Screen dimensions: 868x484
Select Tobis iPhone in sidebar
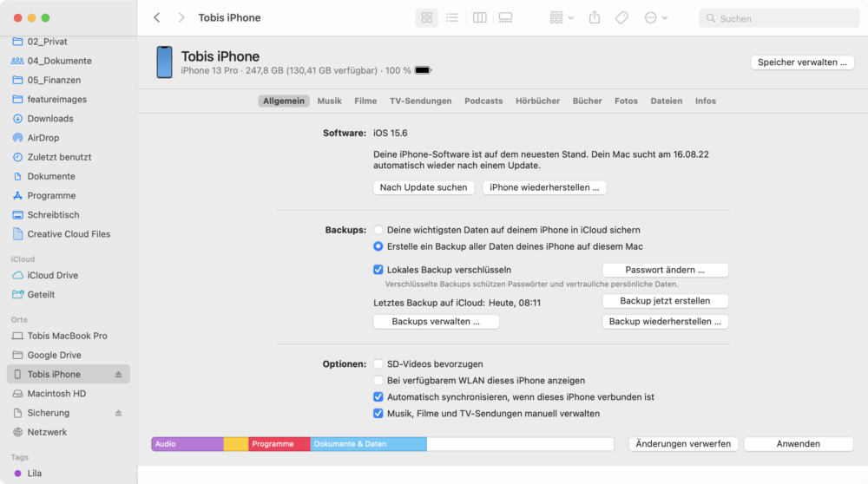(69, 375)
